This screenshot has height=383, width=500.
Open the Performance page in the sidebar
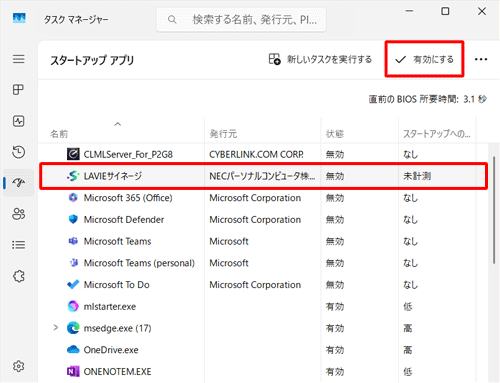18,121
